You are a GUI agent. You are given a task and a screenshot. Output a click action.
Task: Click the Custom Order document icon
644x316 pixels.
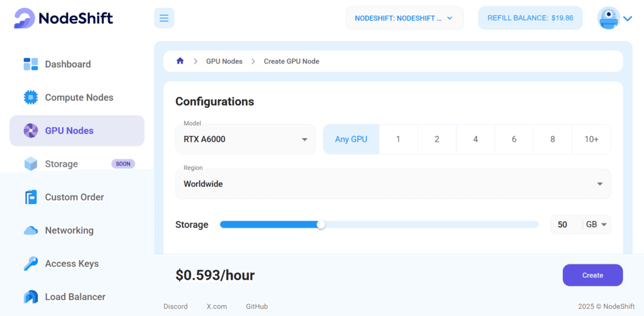pyautogui.click(x=31, y=197)
